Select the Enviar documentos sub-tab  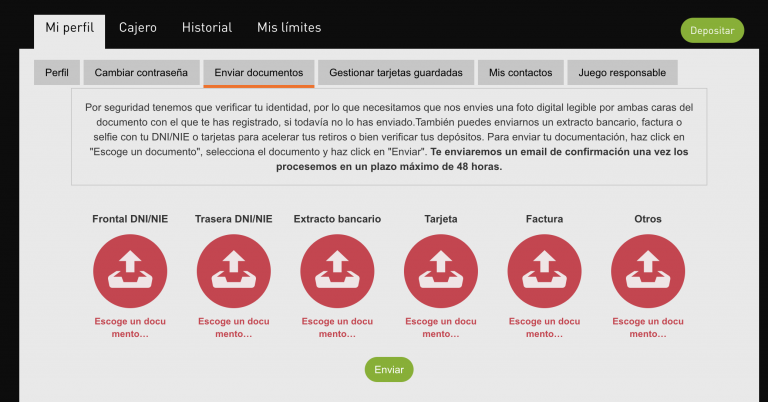point(259,73)
